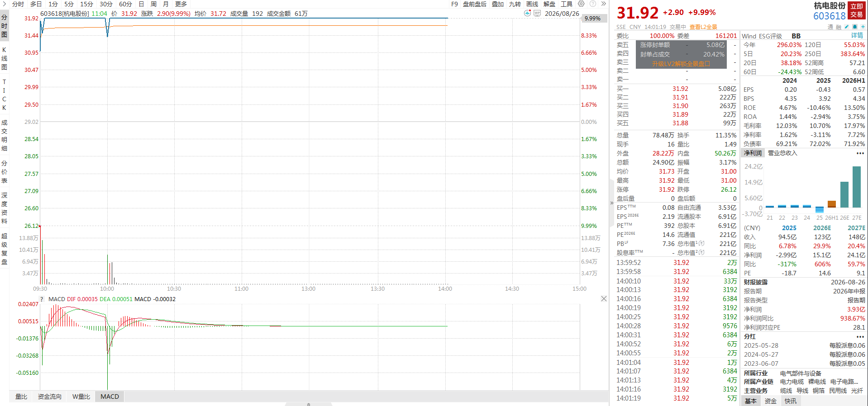868x406 pixels.
Task: Expand bottom panel with the up chevron
Action: [309, 404]
